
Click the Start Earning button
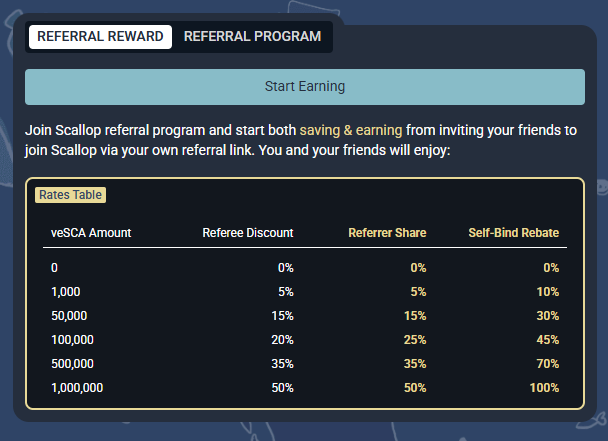(x=305, y=87)
